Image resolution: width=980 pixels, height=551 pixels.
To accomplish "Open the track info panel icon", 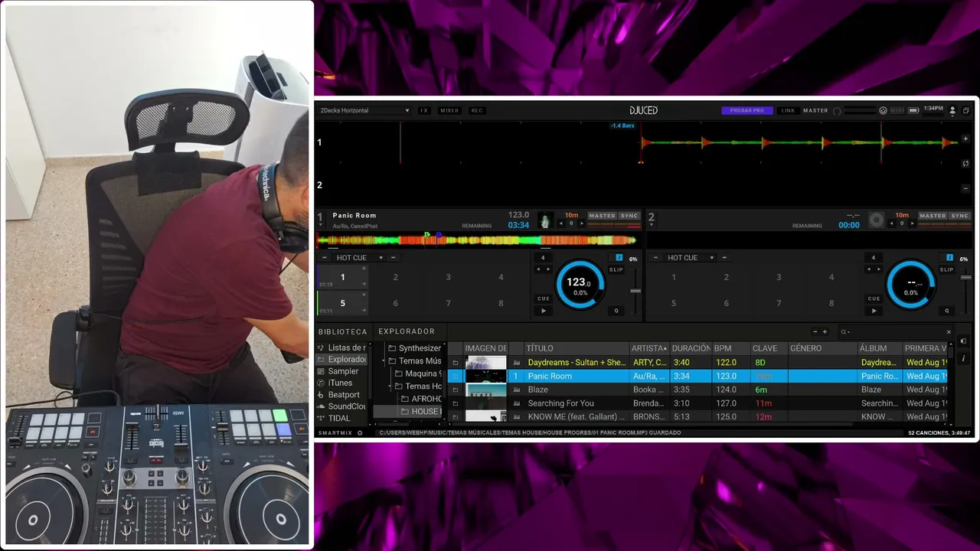I will click(964, 358).
